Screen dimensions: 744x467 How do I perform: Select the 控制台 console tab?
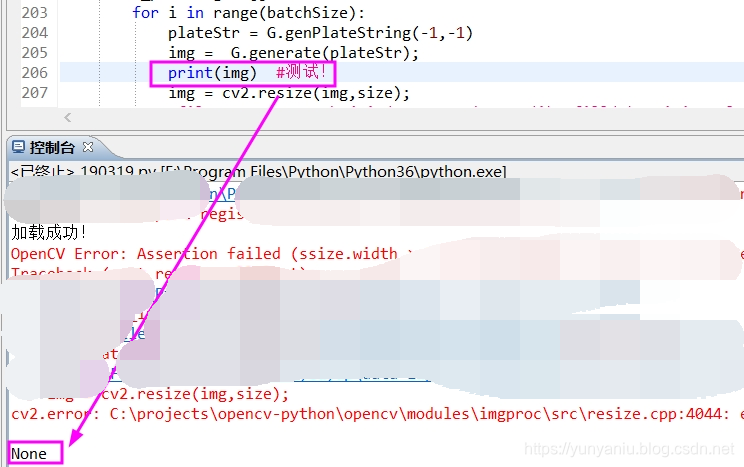point(52,148)
